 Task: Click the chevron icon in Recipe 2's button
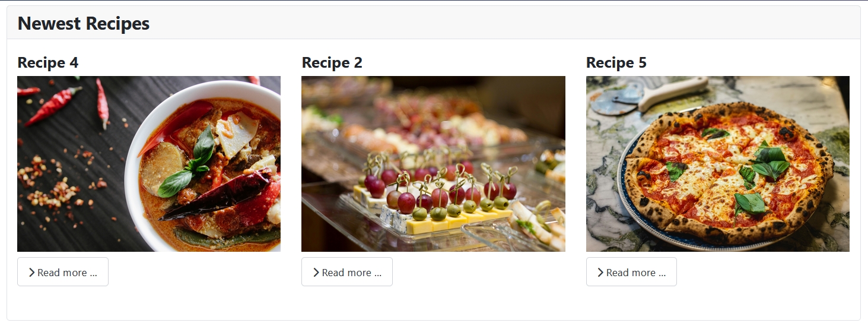(316, 273)
